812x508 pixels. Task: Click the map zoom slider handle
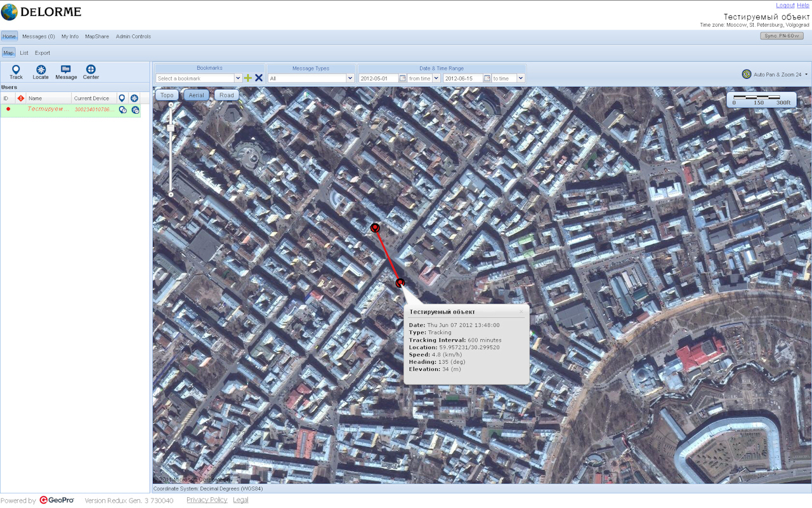(x=171, y=128)
